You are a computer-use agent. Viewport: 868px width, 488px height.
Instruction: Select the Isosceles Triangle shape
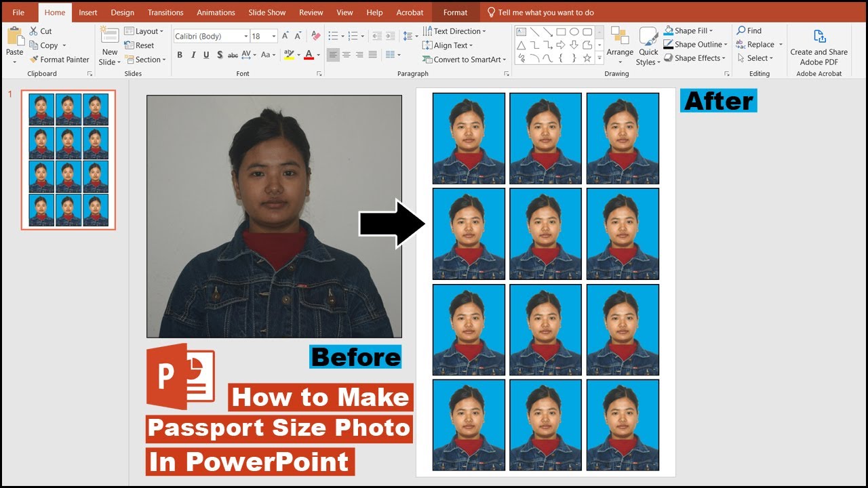tap(521, 45)
